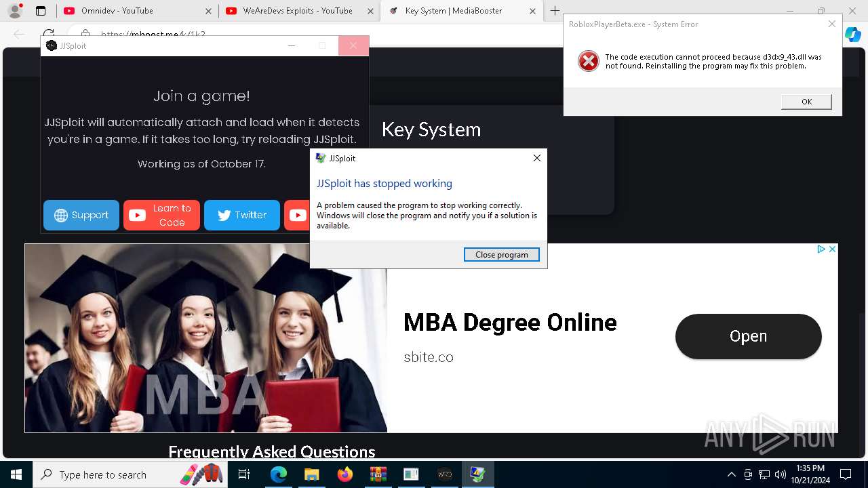Close the JJSploit has stopped working dialog
This screenshot has height=488, width=868.
coord(536,158)
